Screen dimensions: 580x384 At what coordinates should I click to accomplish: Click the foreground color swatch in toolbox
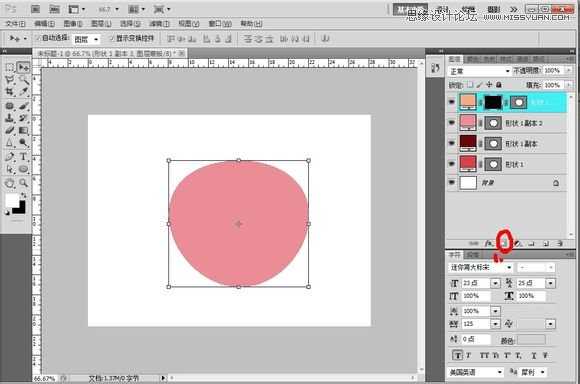pos(12,200)
